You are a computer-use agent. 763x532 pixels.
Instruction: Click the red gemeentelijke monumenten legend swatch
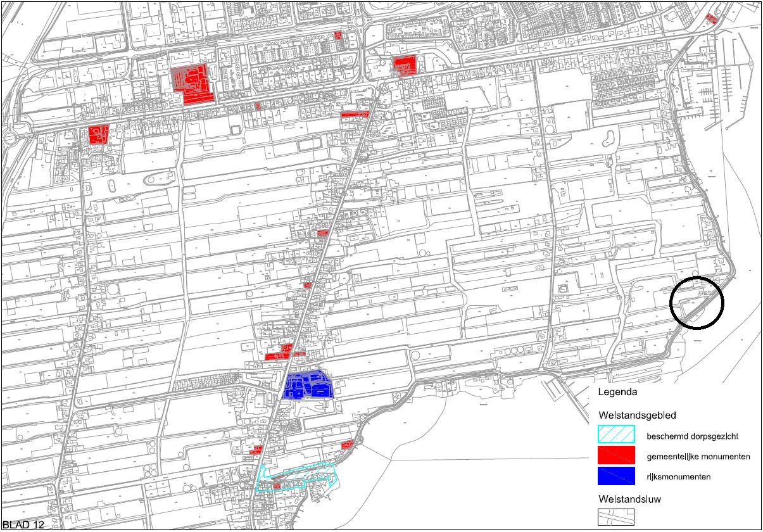(616, 455)
